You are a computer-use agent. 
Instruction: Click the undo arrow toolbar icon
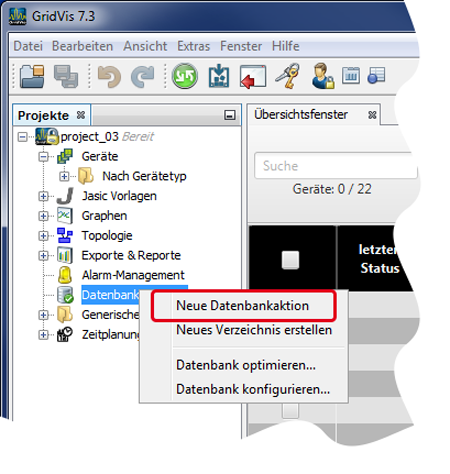(109, 77)
